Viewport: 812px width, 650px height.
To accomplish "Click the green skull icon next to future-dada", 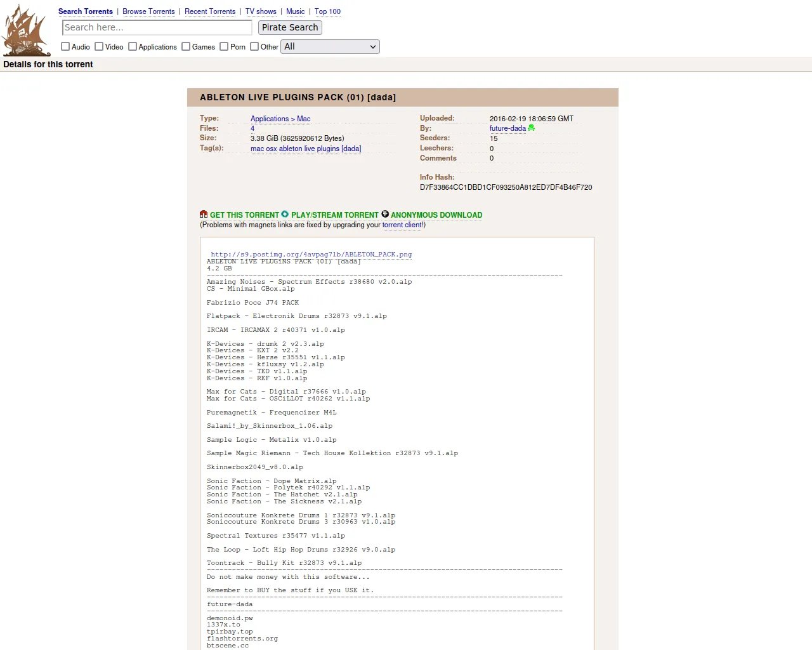I will [x=532, y=128].
